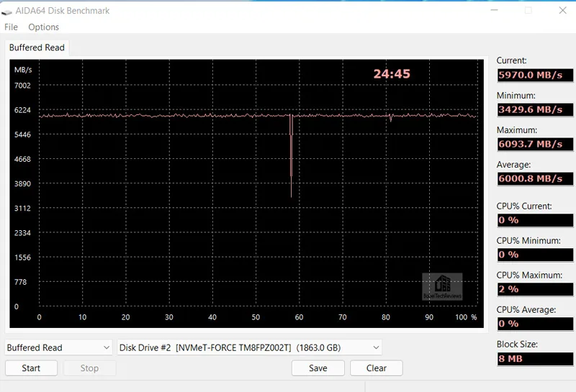Click the Minimum 3429.6 MB/s value

click(x=535, y=110)
